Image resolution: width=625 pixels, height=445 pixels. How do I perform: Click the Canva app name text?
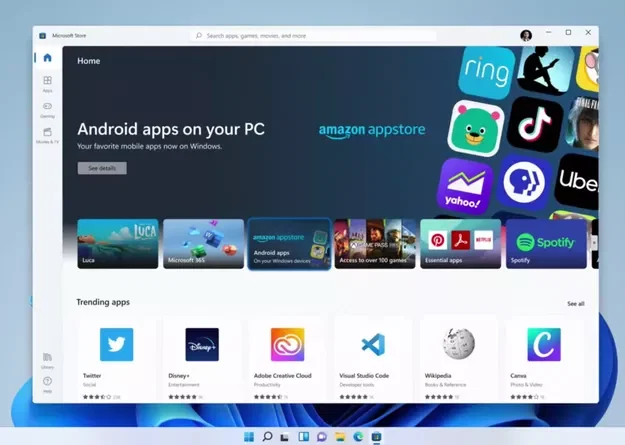click(518, 376)
